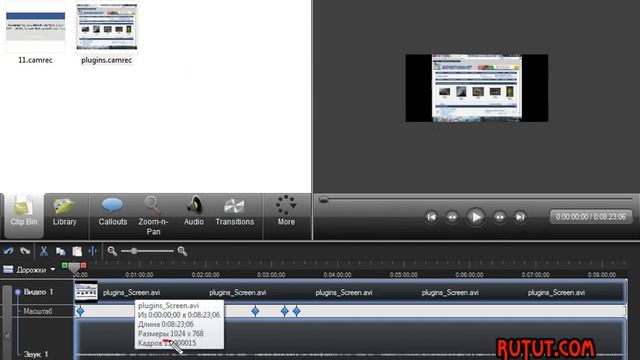Open the Clip Bin tab

click(x=24, y=216)
